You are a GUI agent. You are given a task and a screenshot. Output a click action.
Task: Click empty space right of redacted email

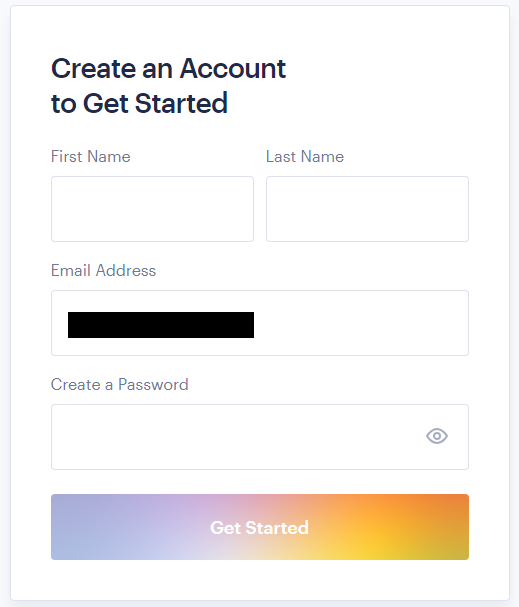(x=360, y=323)
